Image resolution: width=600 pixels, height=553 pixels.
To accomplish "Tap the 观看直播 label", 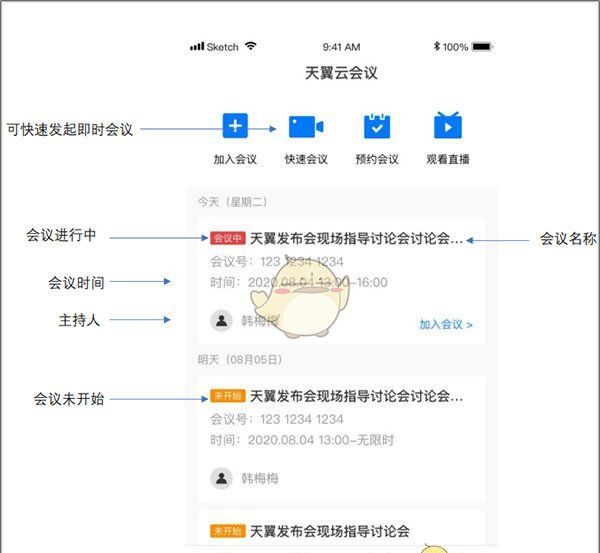I will coord(448,159).
